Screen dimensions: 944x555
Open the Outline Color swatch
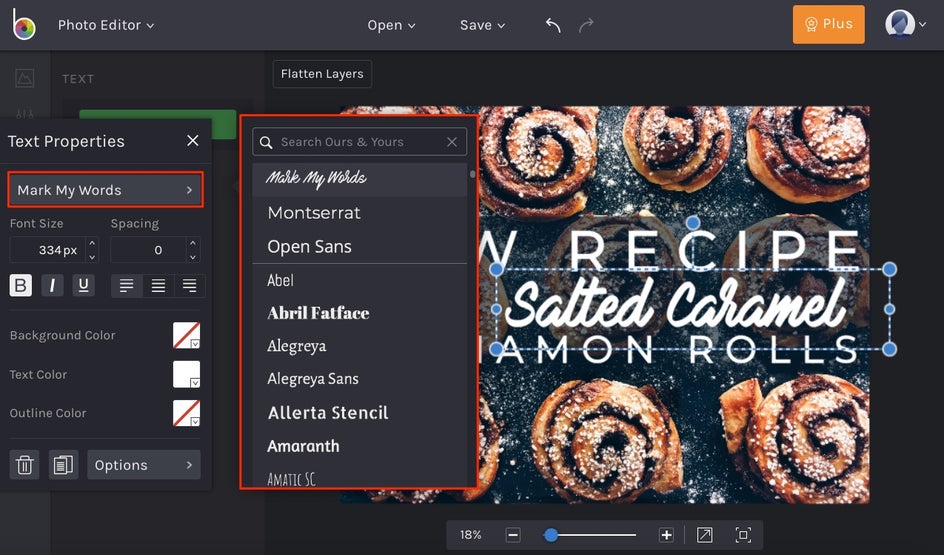(187, 414)
